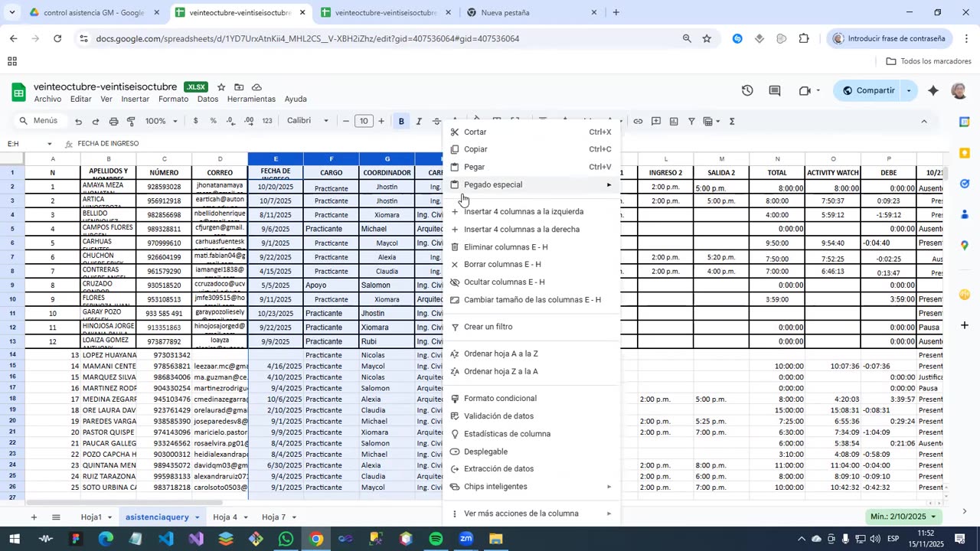
Task: Insert 4 columnas a la izquierda
Action: (x=532, y=212)
